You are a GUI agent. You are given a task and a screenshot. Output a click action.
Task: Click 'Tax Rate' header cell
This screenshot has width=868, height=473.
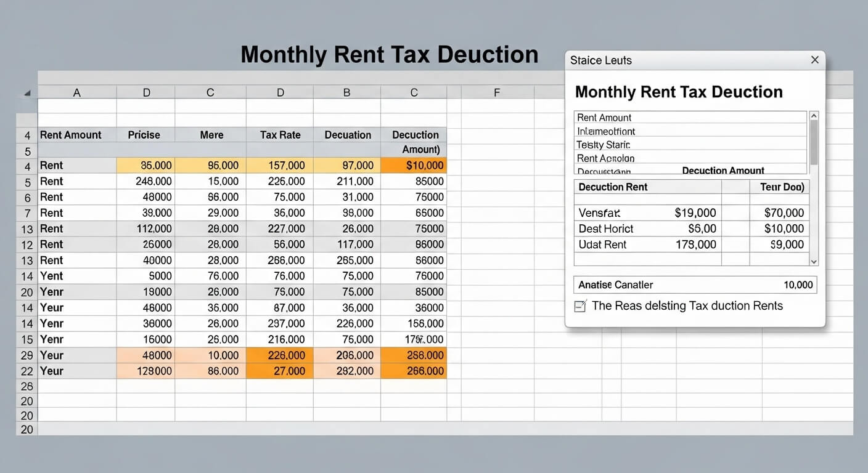(x=280, y=135)
